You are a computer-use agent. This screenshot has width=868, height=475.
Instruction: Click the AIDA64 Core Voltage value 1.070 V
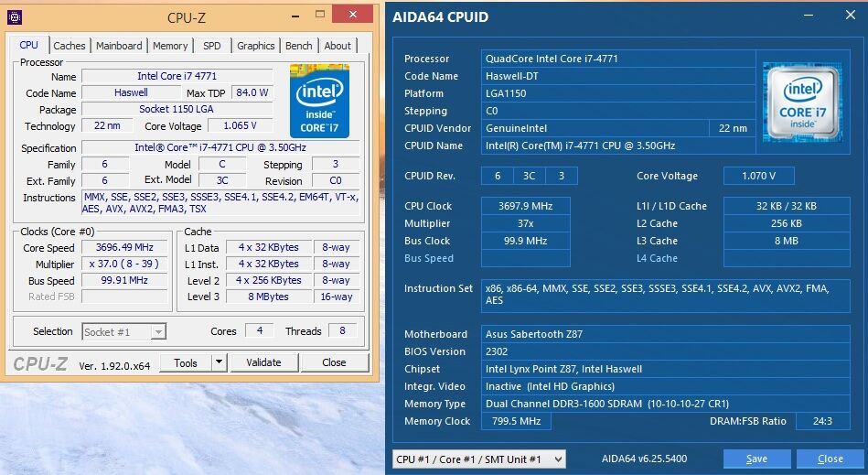(758, 176)
